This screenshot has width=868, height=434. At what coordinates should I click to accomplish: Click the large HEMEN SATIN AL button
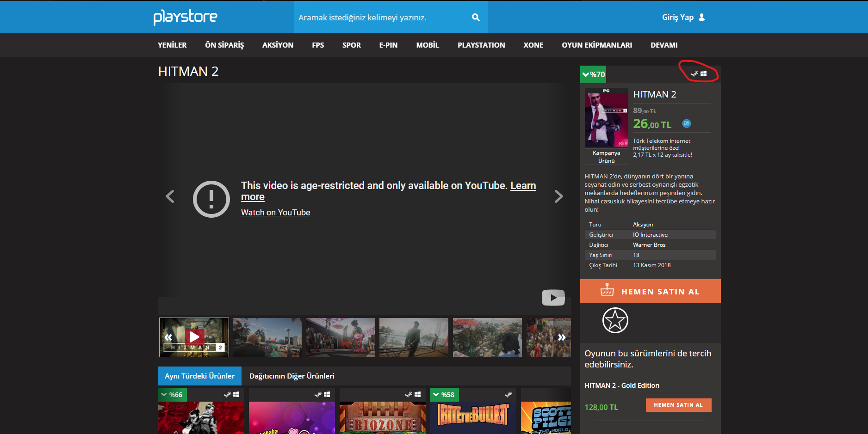tap(651, 291)
